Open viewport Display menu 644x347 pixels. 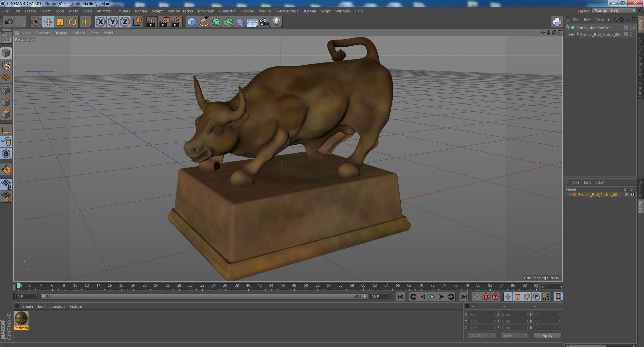60,33
